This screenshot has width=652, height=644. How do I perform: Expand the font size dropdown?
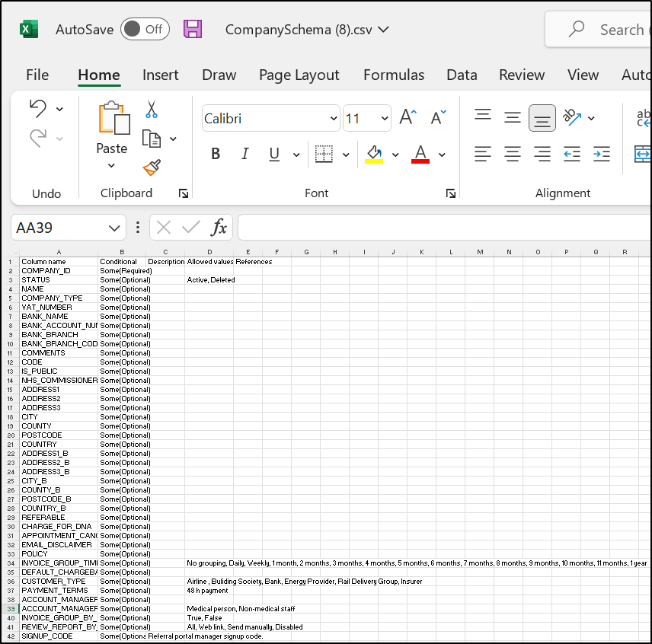[383, 119]
